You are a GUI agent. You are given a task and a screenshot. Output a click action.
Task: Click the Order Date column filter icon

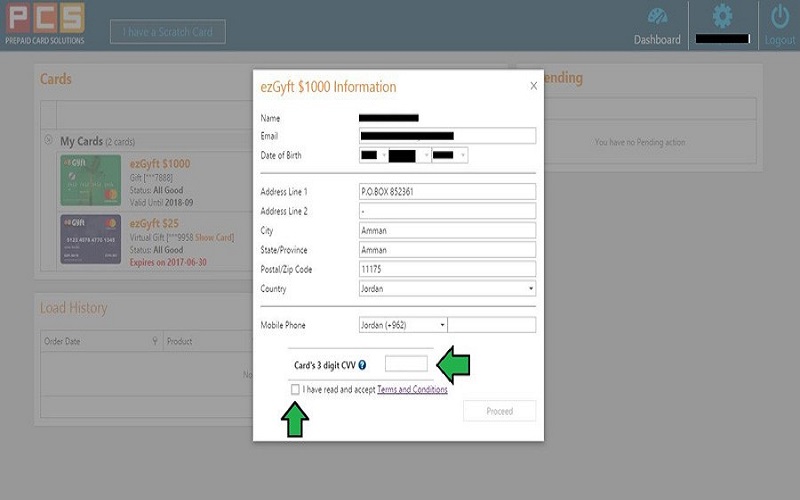155,340
